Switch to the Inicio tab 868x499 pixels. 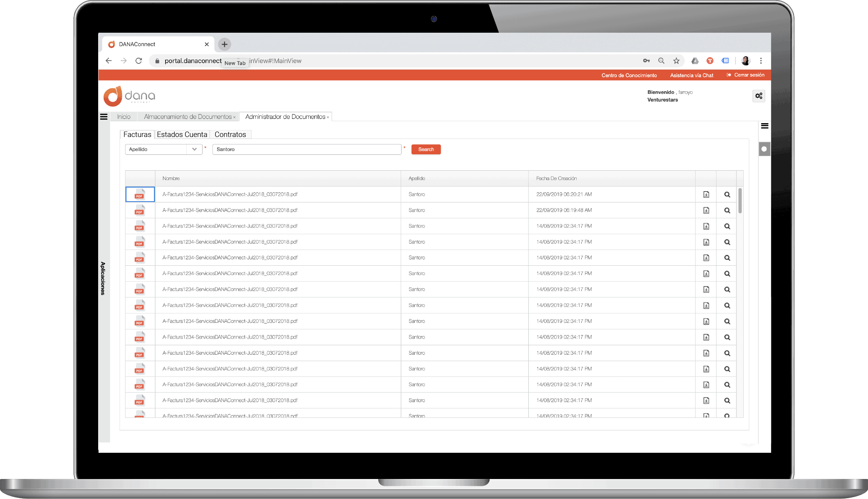(124, 117)
